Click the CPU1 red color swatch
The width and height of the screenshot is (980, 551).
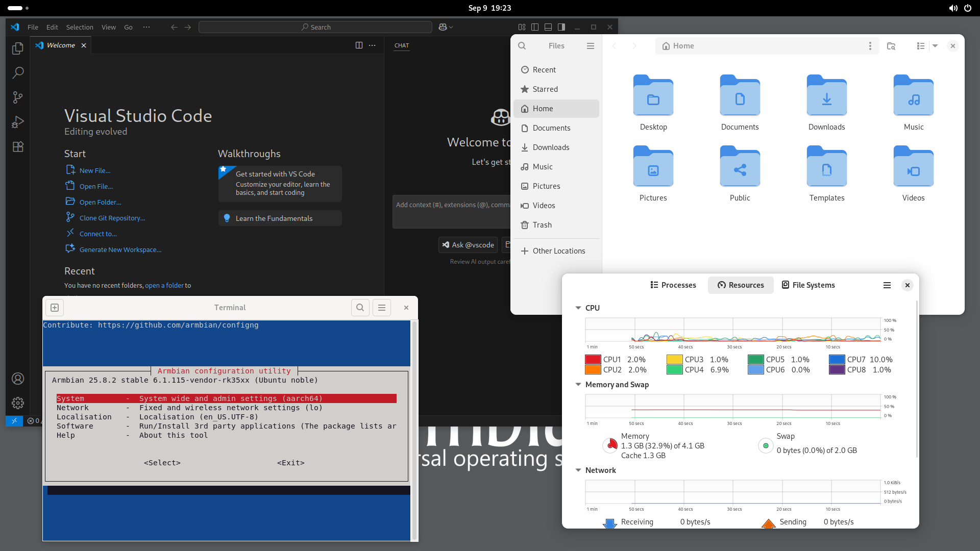click(593, 360)
